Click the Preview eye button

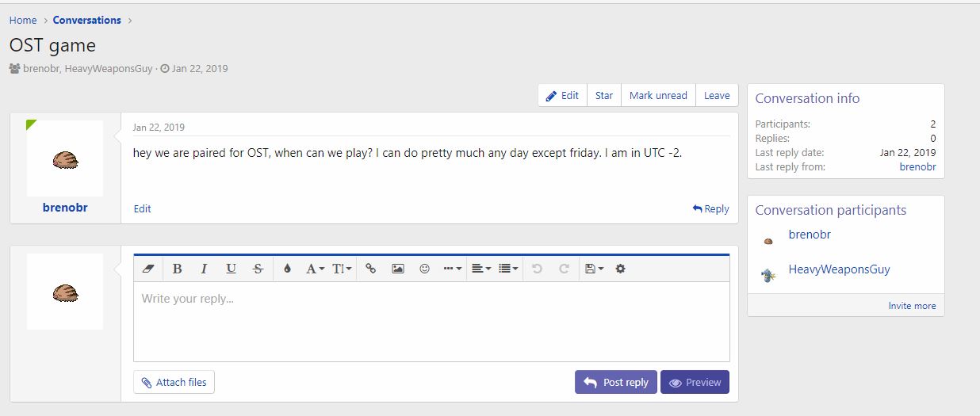coord(695,382)
